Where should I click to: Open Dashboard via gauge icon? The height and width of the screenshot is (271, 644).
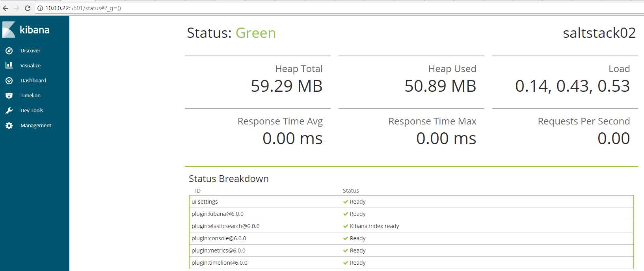(x=9, y=80)
